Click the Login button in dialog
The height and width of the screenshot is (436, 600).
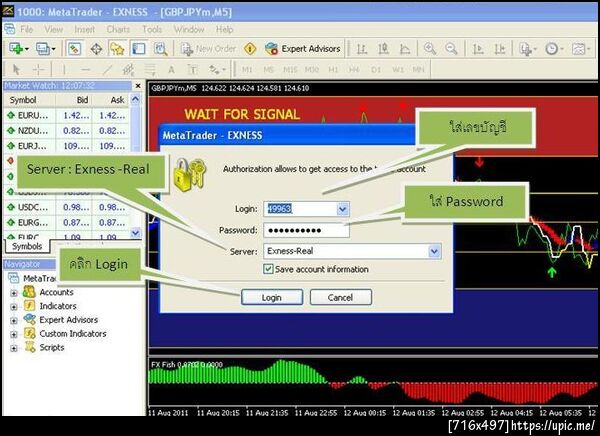pyautogui.click(x=272, y=297)
